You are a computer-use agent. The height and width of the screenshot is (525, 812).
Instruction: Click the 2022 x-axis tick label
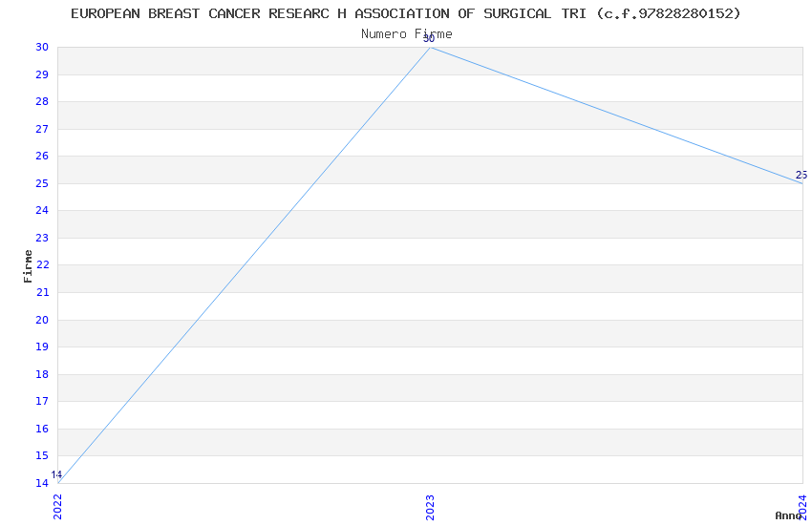coord(57,507)
